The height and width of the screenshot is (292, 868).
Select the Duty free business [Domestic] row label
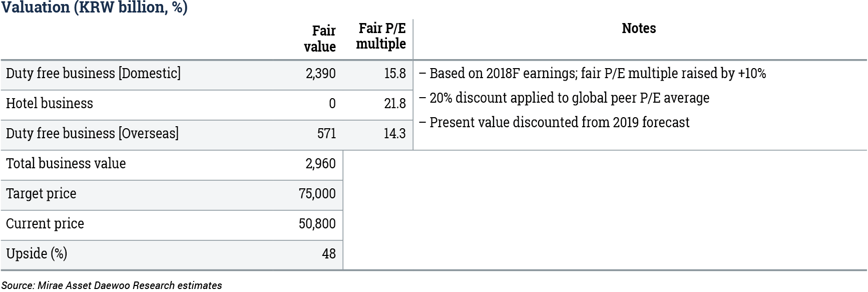(x=93, y=73)
